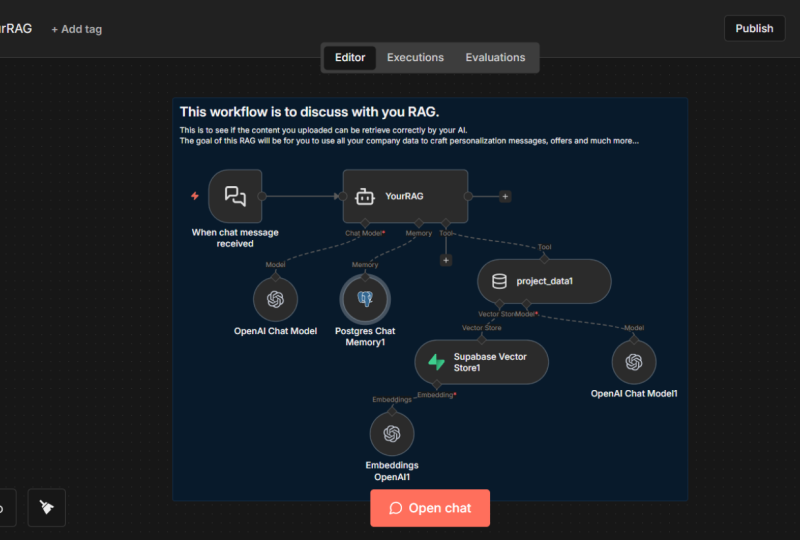This screenshot has width=800, height=540.
Task: Open chat with the orange button
Action: pyautogui.click(x=430, y=508)
